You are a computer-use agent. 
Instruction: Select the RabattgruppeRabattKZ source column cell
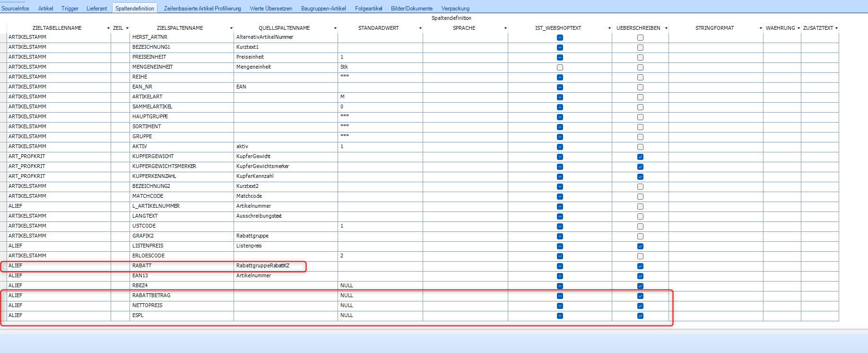pos(263,266)
